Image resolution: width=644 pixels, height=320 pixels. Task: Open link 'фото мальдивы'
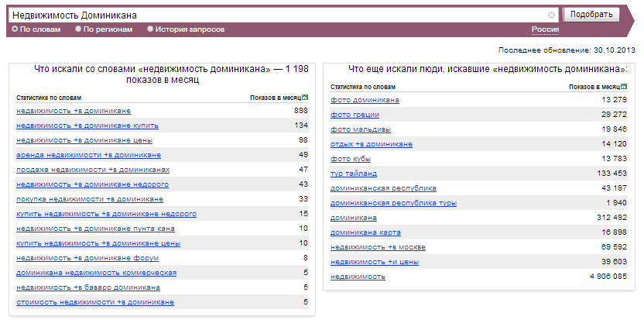tap(361, 129)
